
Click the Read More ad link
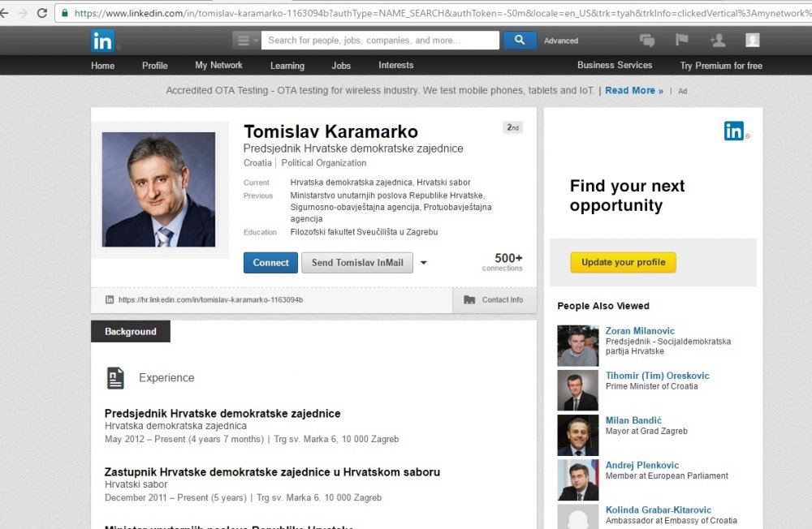pyautogui.click(x=634, y=91)
